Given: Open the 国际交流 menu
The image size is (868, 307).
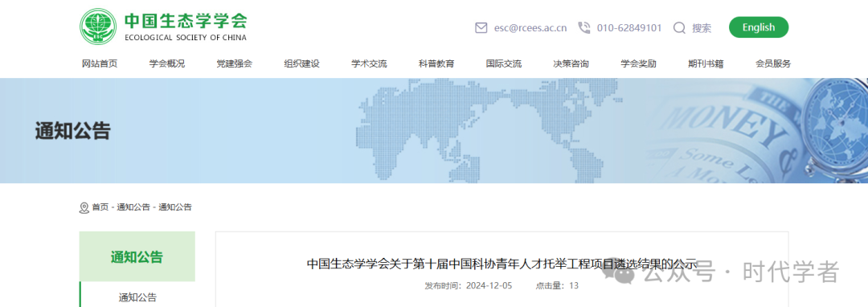Looking at the screenshot, I should [x=504, y=63].
